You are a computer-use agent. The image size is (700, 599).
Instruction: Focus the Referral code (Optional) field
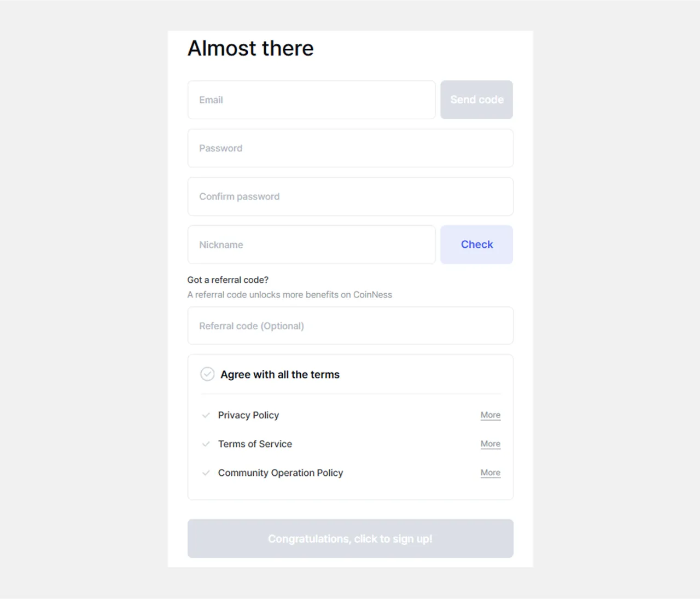(x=351, y=325)
